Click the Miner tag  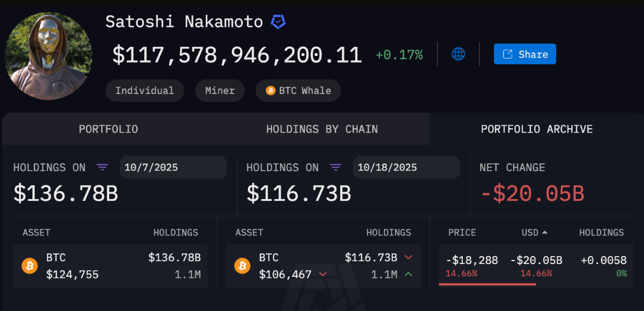219,91
